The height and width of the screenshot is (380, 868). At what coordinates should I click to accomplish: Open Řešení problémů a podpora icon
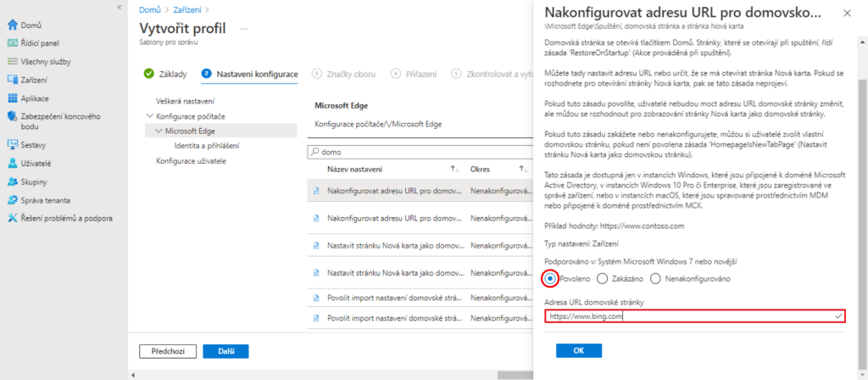tap(12, 218)
